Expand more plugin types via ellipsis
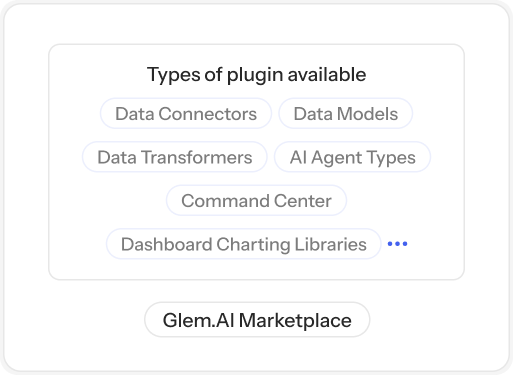Image resolution: width=513 pixels, height=375 pixels. [x=397, y=244]
